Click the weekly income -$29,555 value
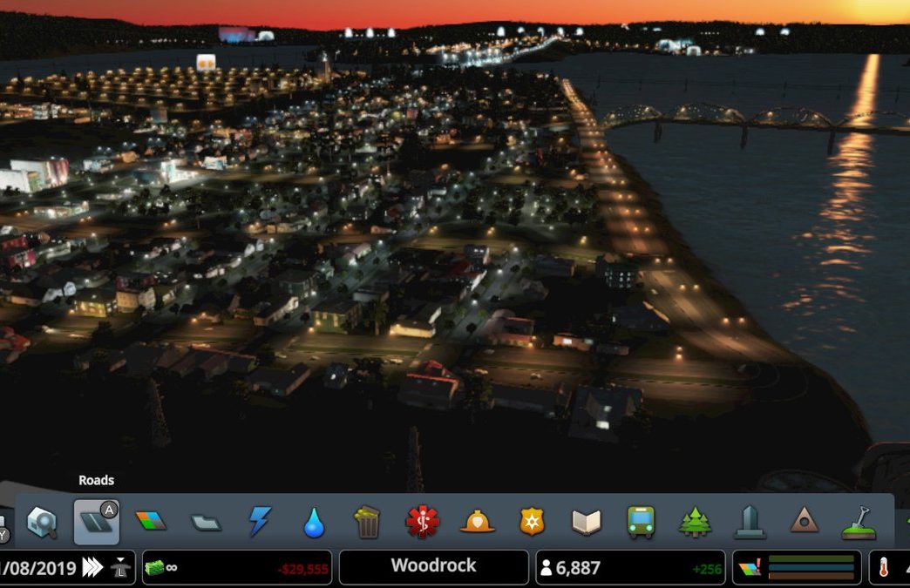Viewport: 910px width, 588px height. 303,570
